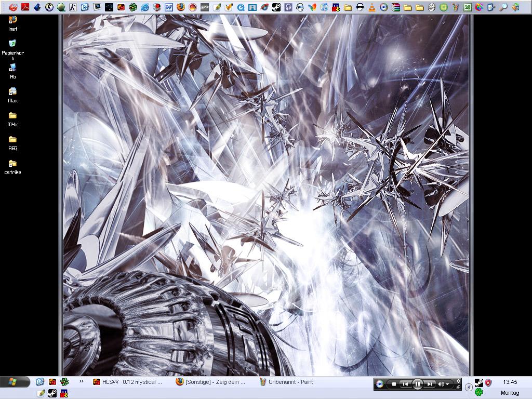Viewport: 532px width, 399px height.
Task: Open VLC media player cone icon
Action: point(372,7)
